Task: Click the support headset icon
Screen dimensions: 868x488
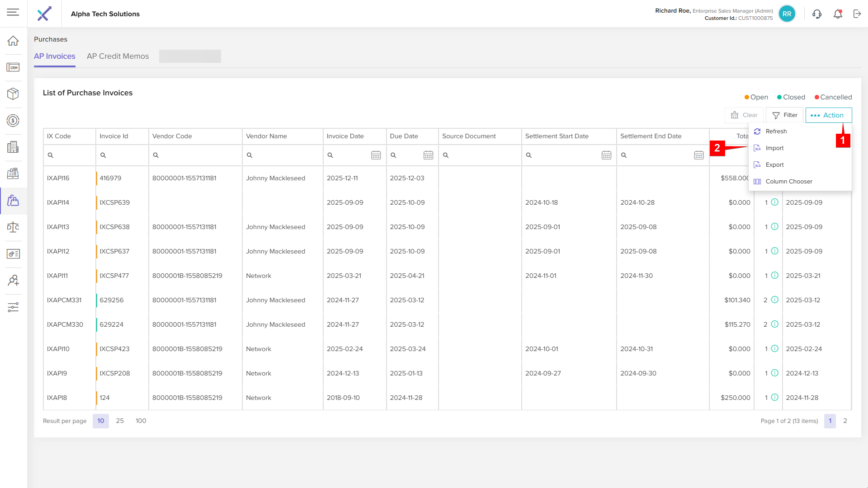Action: click(x=816, y=14)
